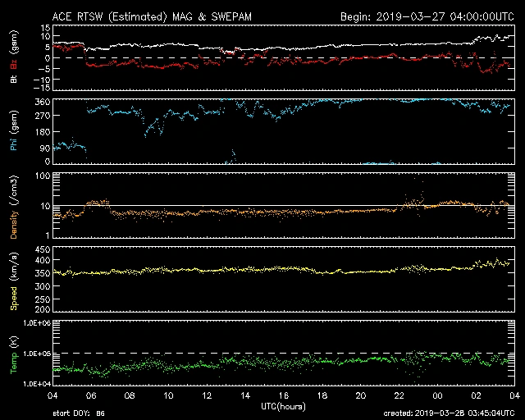This screenshot has height=420, width=525.
Task: Select the 300 tick on Speed axis
Action: (43, 286)
